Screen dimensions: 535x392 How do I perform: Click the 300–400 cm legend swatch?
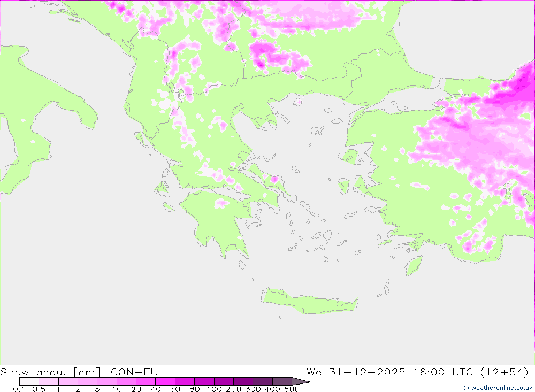[x=262, y=381]
